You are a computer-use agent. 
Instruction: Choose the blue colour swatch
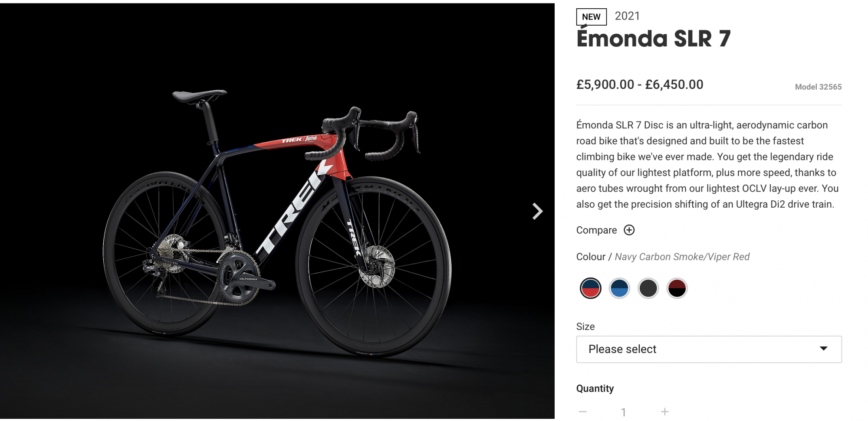coord(619,288)
